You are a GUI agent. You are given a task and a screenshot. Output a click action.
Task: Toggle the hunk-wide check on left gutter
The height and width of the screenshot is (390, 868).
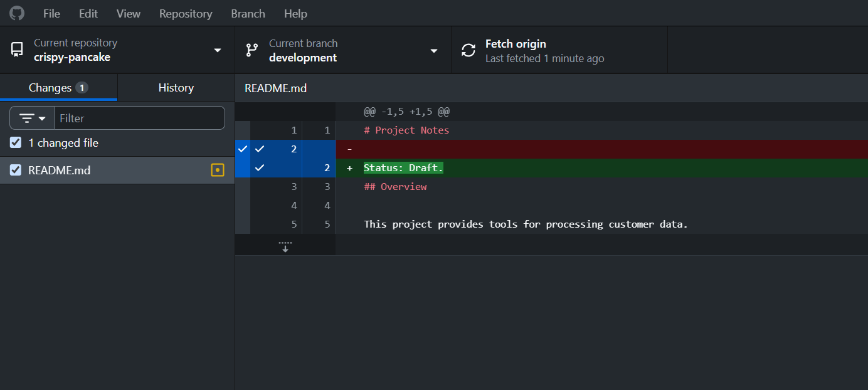point(243,149)
